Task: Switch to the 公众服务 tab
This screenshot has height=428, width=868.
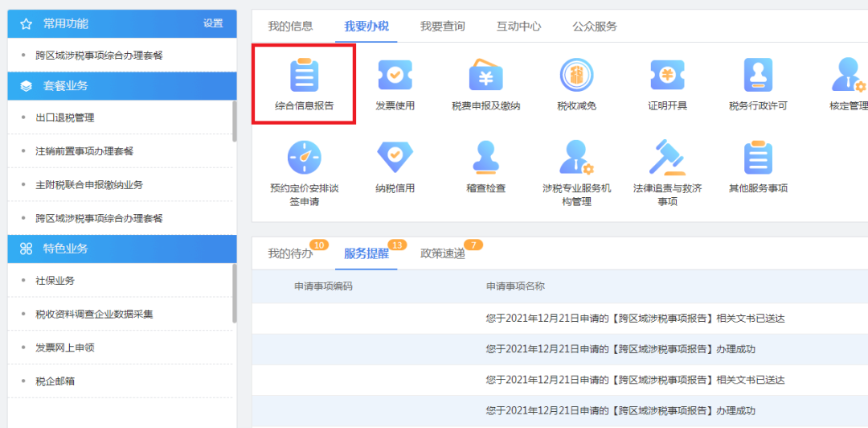Action: click(x=595, y=26)
